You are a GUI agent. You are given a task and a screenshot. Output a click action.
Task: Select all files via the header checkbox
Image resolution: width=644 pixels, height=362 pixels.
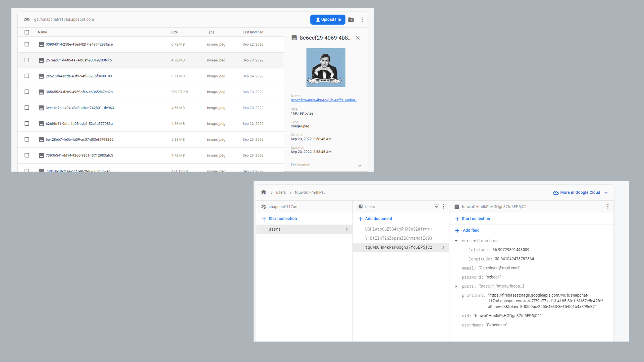tap(27, 32)
